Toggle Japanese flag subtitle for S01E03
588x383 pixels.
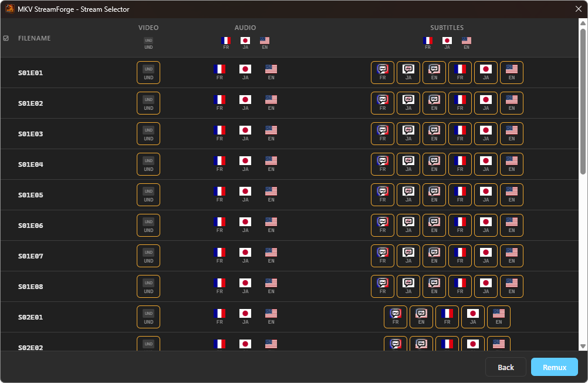coord(486,134)
